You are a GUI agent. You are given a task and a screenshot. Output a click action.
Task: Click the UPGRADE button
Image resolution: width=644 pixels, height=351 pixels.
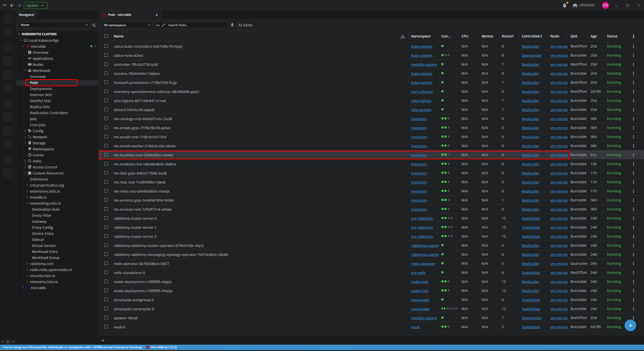(x=584, y=5)
